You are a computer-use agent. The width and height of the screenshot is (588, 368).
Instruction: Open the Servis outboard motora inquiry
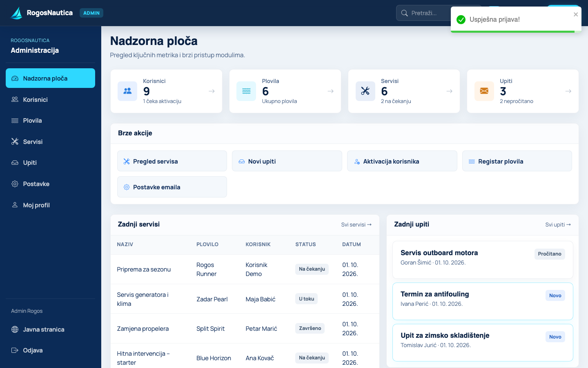(x=483, y=260)
